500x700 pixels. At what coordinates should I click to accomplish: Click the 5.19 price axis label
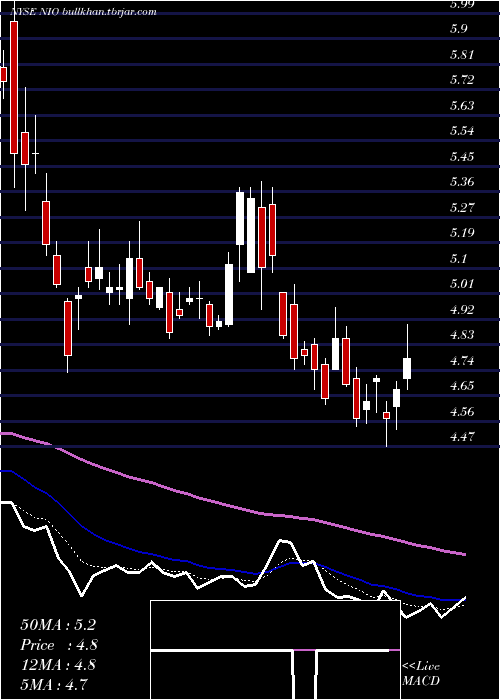pos(462,233)
